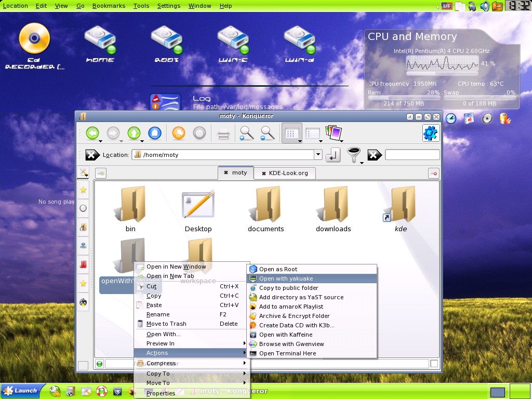The width and height of the screenshot is (532, 399).
Task: Close current tab with right tab button
Action: tap(434, 174)
